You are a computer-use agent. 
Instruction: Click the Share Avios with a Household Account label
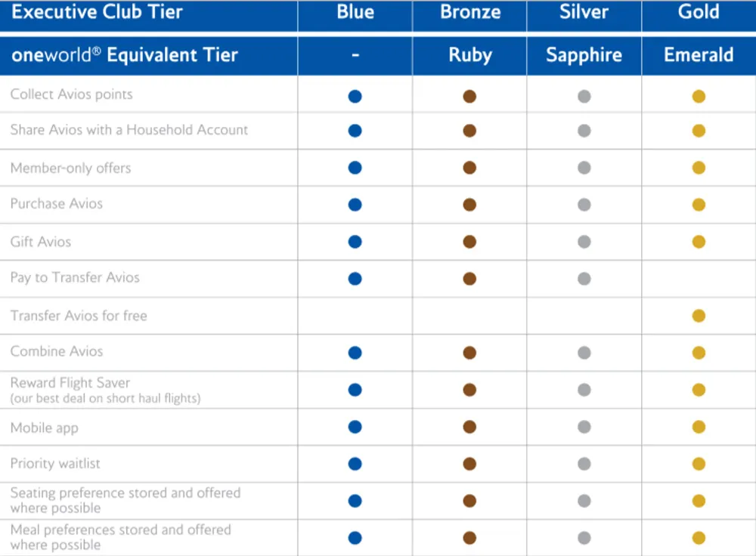129,130
